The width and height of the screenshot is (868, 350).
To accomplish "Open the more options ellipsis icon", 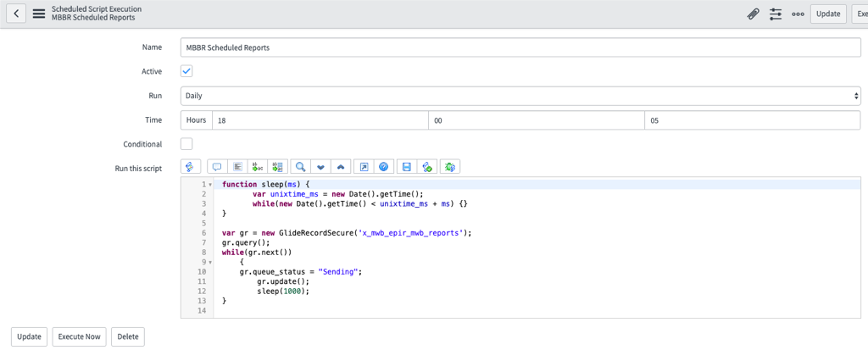I will click(x=798, y=14).
